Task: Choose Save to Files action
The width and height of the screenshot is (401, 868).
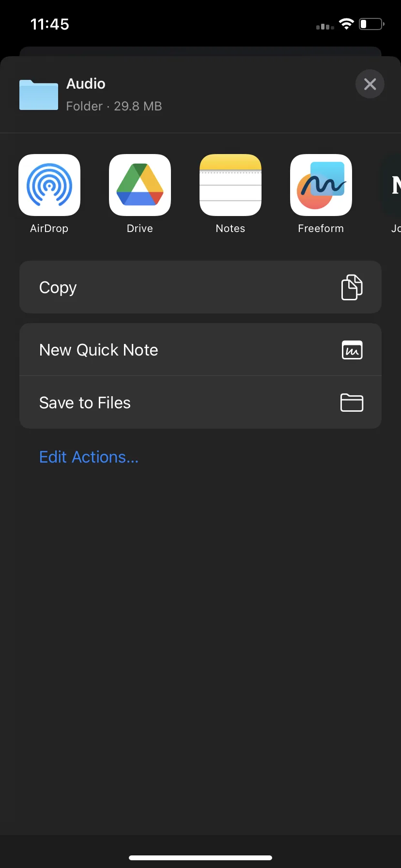Action: [x=200, y=403]
